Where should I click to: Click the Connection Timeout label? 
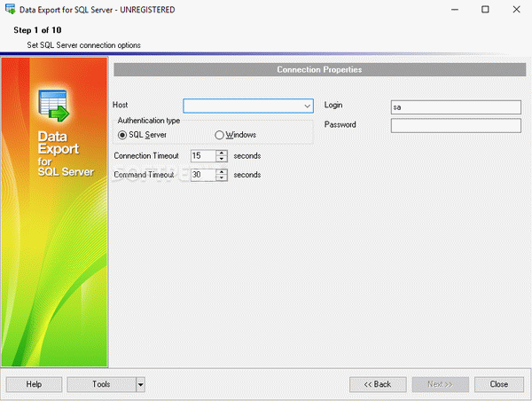pyautogui.click(x=146, y=156)
